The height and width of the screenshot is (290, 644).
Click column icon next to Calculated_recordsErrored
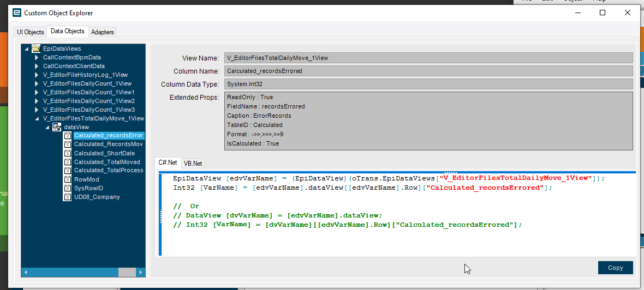point(68,135)
